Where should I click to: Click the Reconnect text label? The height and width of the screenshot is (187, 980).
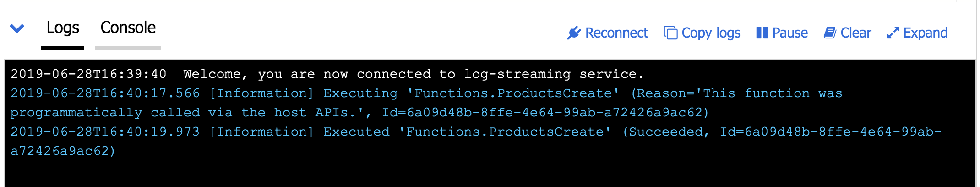(x=616, y=33)
